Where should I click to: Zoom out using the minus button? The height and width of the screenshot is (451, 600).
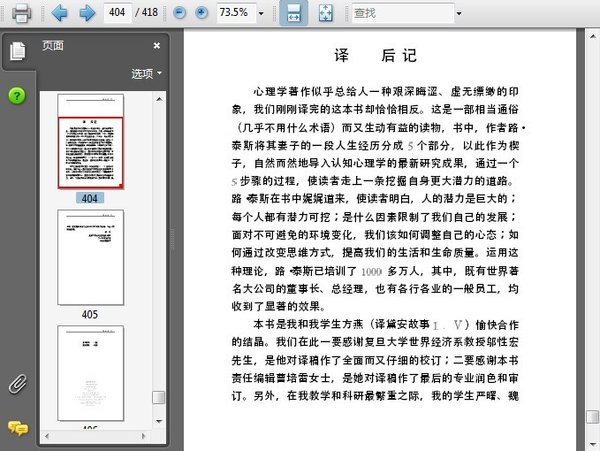coord(180,13)
